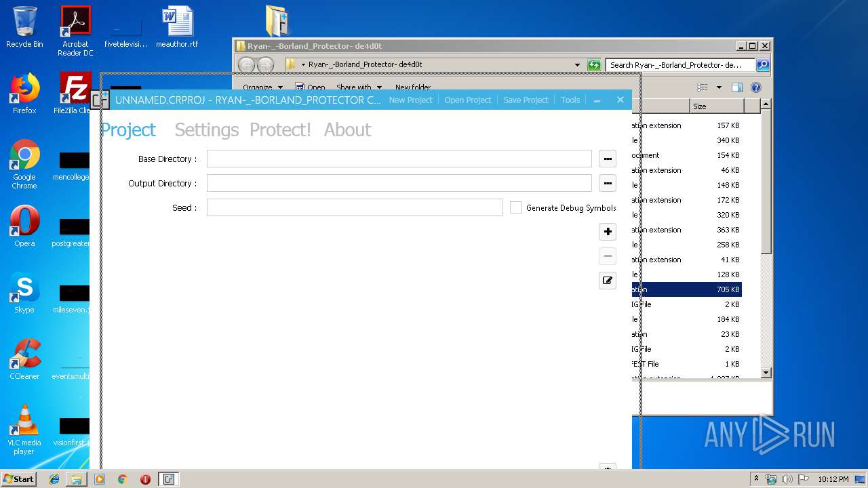Open the folder icon on the desktop top
The image size is (868, 488).
coord(277,20)
